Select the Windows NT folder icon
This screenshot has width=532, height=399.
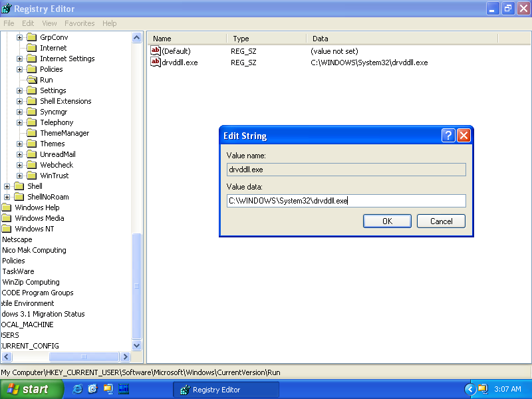pyautogui.click(x=7, y=229)
